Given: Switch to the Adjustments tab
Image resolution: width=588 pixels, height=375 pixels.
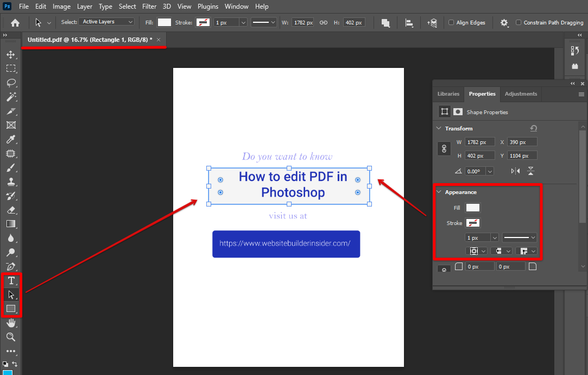Looking at the screenshot, I should coord(521,94).
